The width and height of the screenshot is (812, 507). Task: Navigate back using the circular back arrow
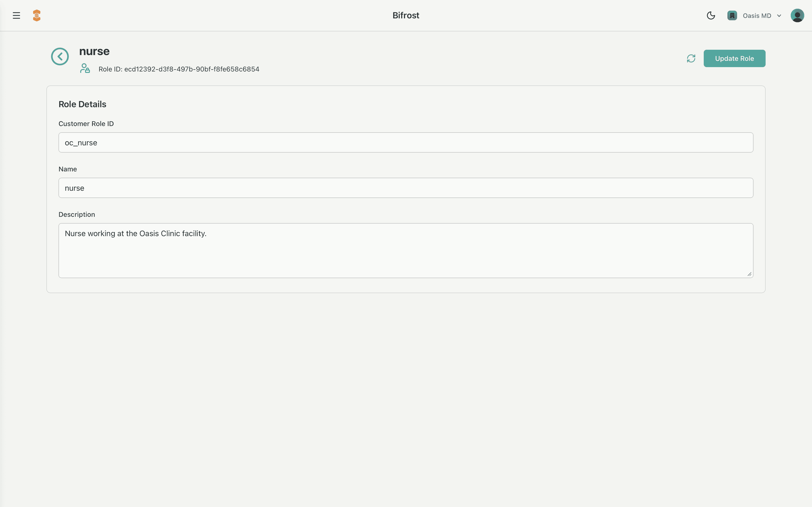(60, 56)
